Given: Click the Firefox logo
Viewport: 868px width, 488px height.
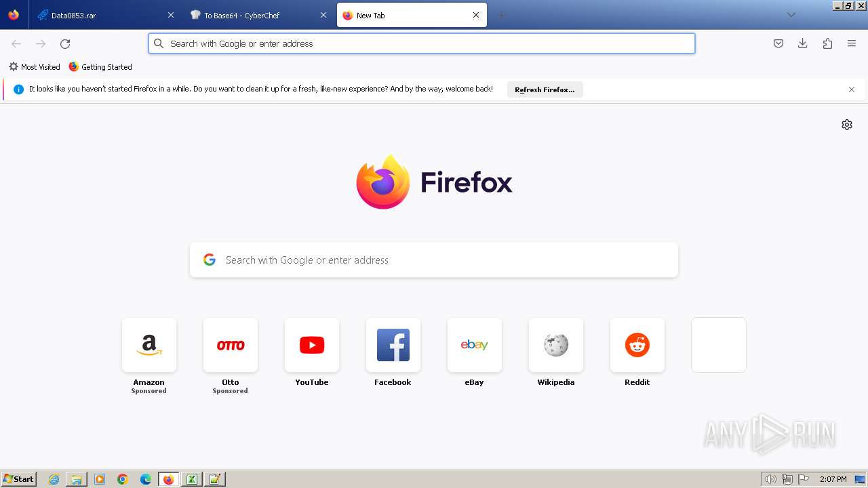Looking at the screenshot, I should (x=434, y=182).
